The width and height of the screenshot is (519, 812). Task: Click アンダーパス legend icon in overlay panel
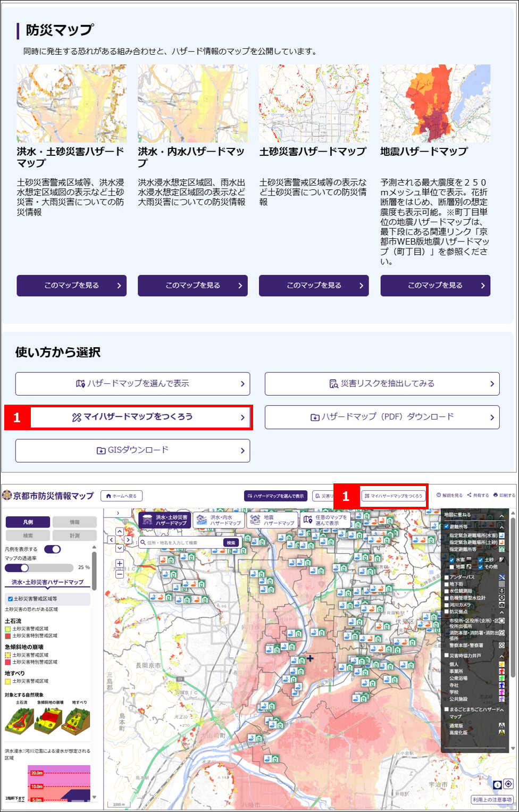click(501, 577)
